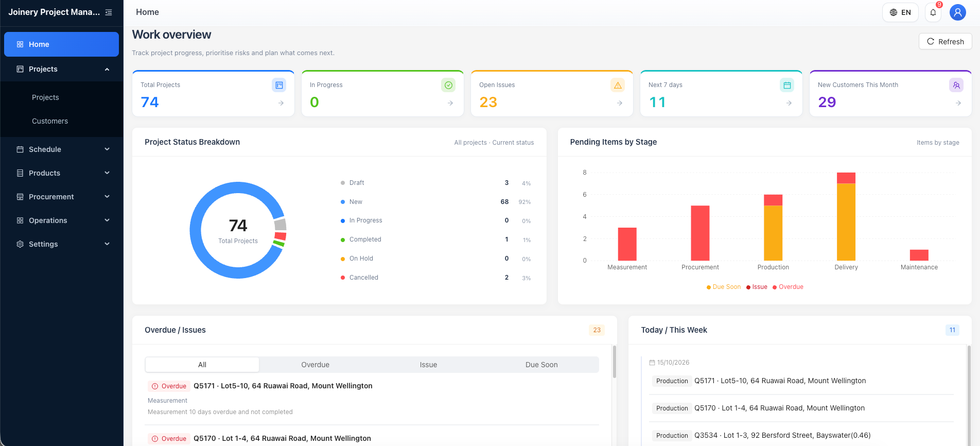Collapse the sidebar with the menu-fold icon
The image size is (980, 446).
pyautogui.click(x=109, y=12)
